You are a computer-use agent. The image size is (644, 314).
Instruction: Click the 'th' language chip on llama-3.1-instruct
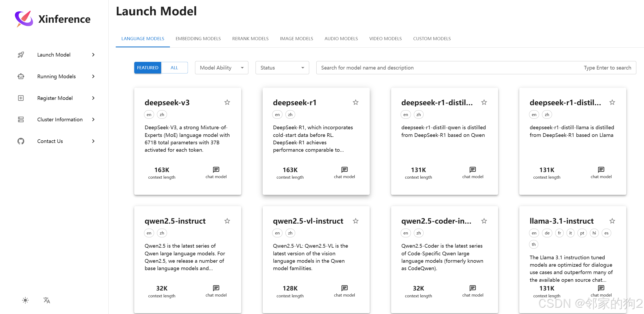coord(534,244)
